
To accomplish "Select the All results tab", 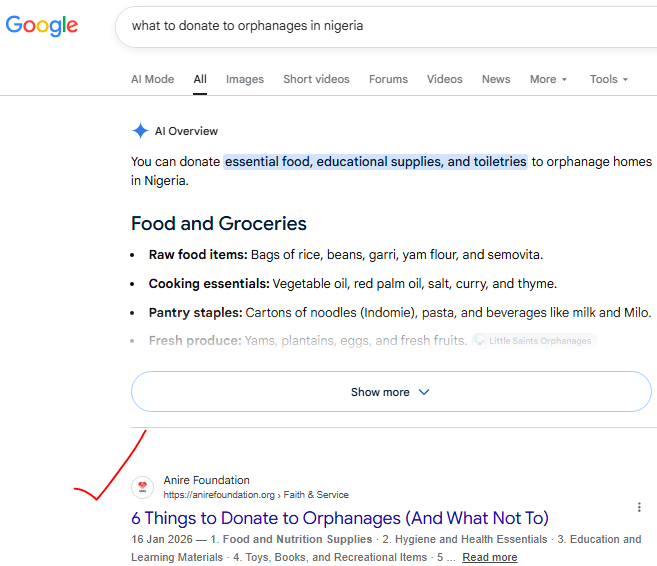I will tap(200, 79).
